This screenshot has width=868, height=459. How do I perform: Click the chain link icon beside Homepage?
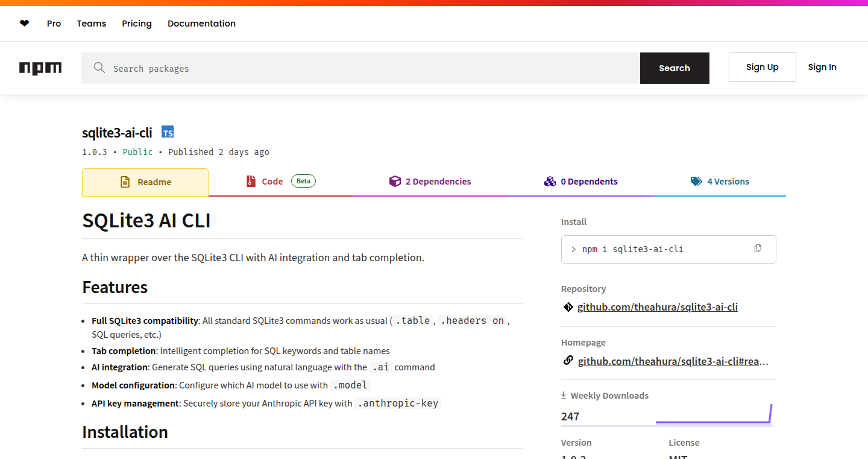[568, 361]
